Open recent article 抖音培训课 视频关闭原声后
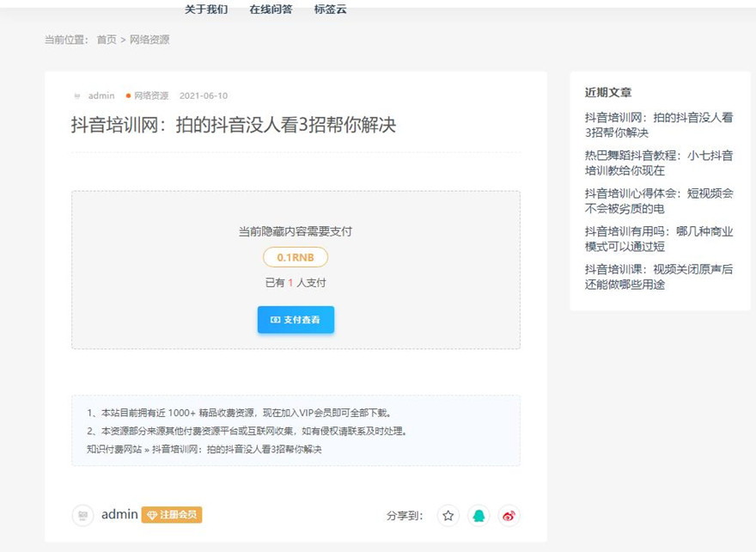The height and width of the screenshot is (552, 756). click(659, 277)
